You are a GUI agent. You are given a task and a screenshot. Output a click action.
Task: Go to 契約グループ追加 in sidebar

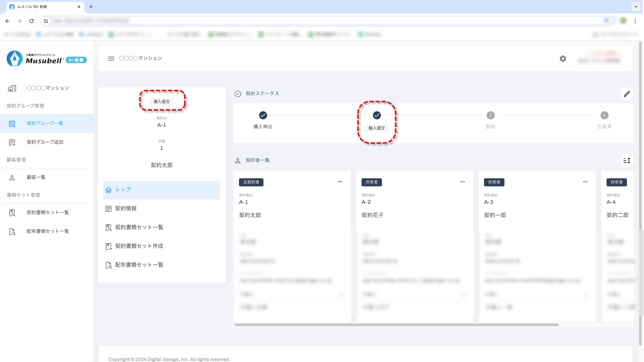pos(45,142)
